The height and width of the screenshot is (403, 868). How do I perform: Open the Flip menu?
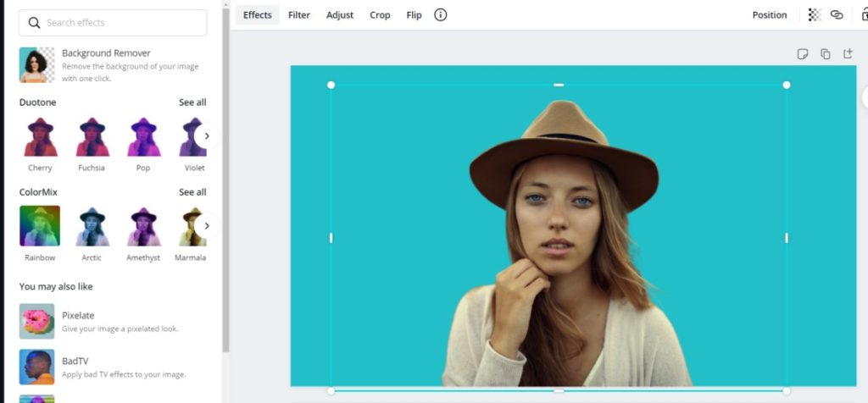pos(414,15)
